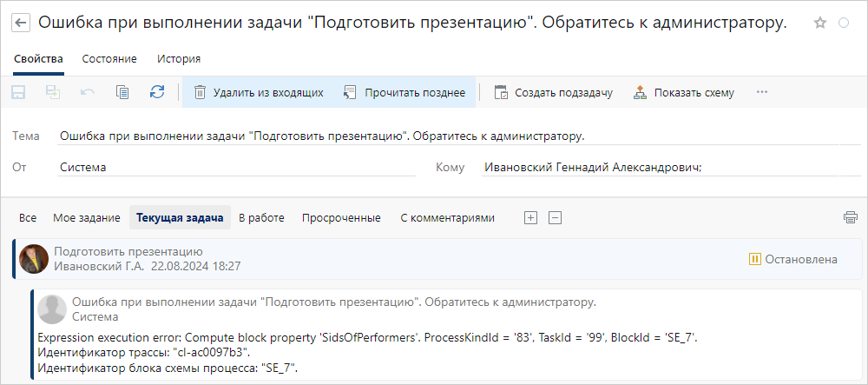Click the Save and close icon
The height and width of the screenshot is (385, 868).
[x=53, y=92]
